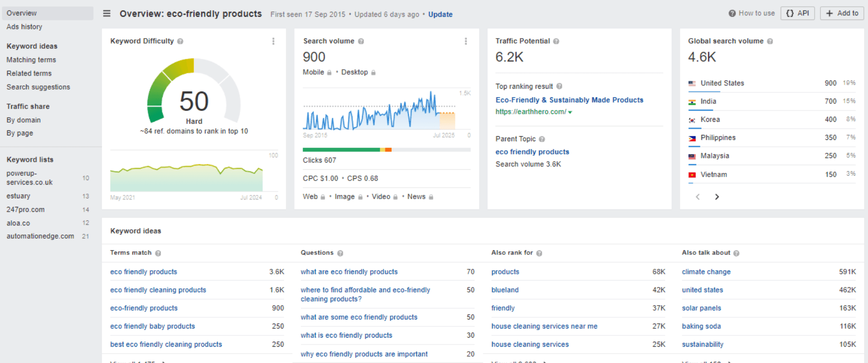This screenshot has width=868, height=363.
Task: Toggle the hamburger sidebar menu icon
Action: tap(107, 14)
